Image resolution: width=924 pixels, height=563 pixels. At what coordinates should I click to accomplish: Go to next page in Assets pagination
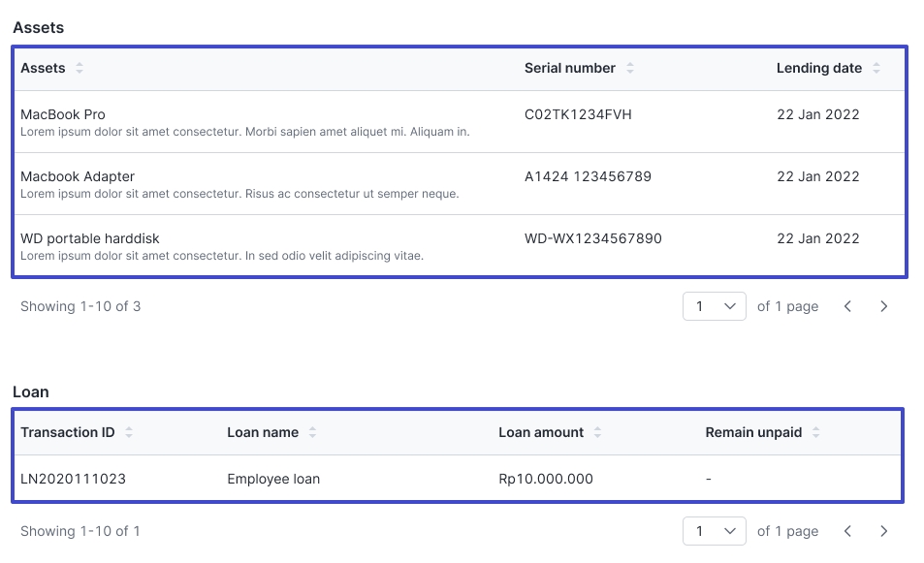[883, 306]
